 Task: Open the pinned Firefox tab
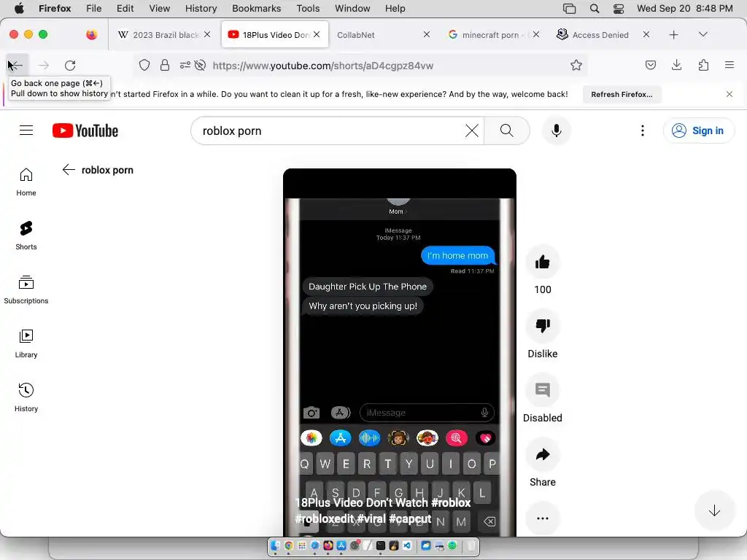coord(91,35)
